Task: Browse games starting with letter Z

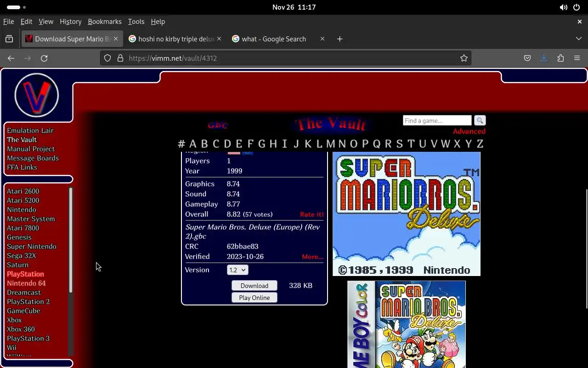Action: (480, 144)
